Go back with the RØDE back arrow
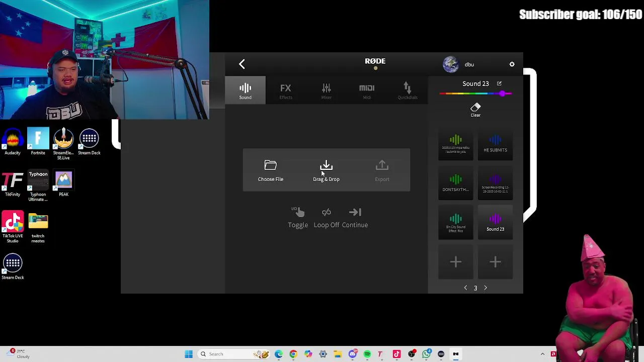 tap(242, 64)
